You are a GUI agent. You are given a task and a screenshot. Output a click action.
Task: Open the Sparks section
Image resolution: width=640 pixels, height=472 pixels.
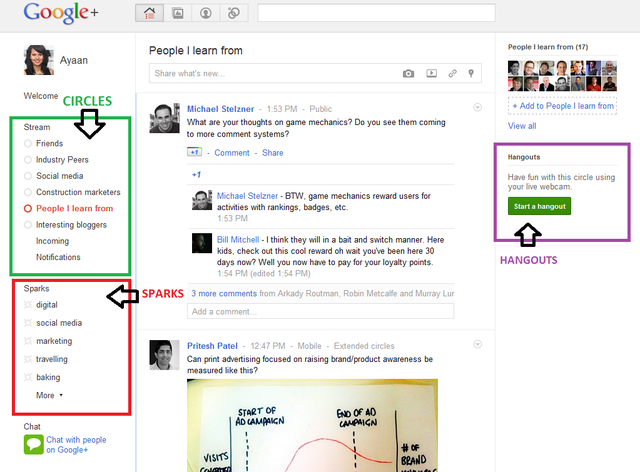[x=36, y=289]
